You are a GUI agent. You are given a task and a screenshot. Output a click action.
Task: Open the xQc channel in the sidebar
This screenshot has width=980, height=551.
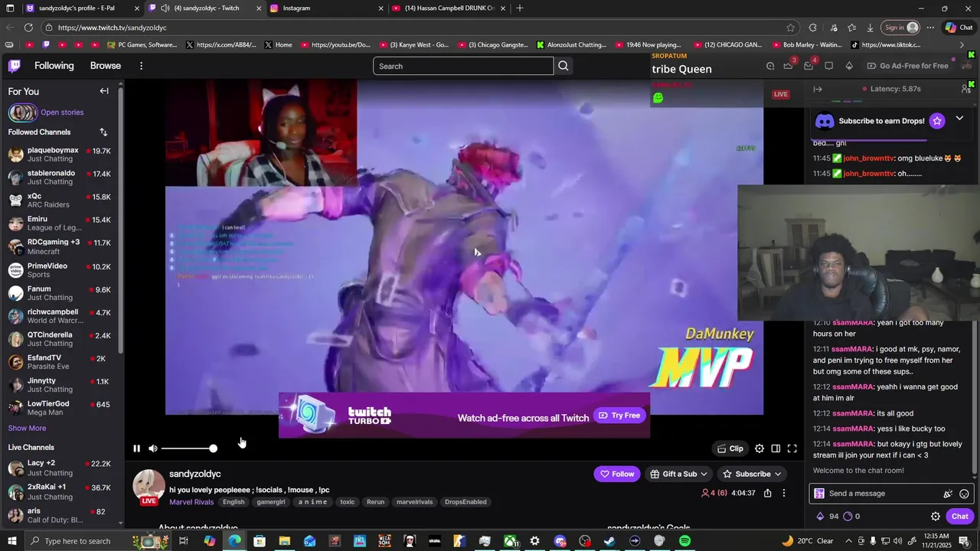(x=60, y=201)
